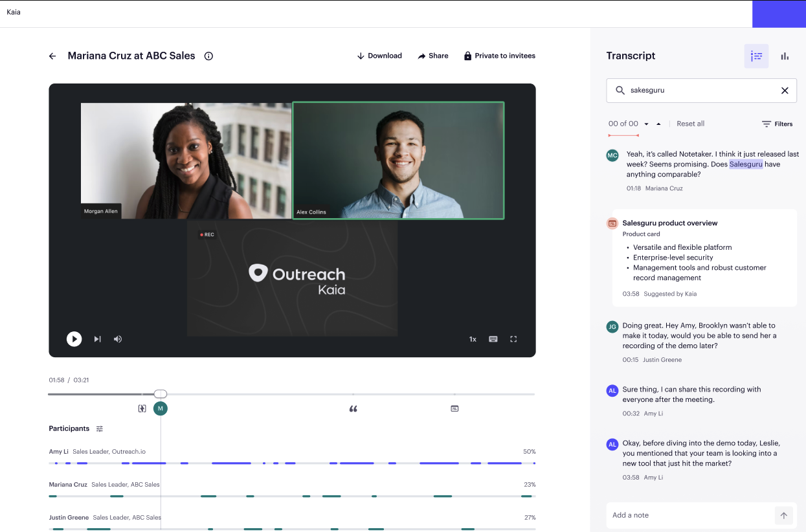Skip to the next section of the video

tap(96, 338)
